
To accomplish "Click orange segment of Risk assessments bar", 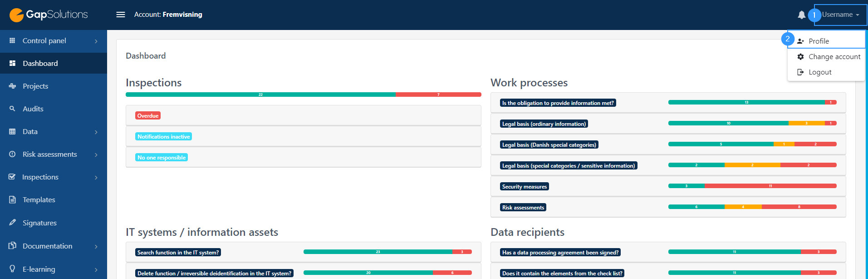I will point(743,207).
